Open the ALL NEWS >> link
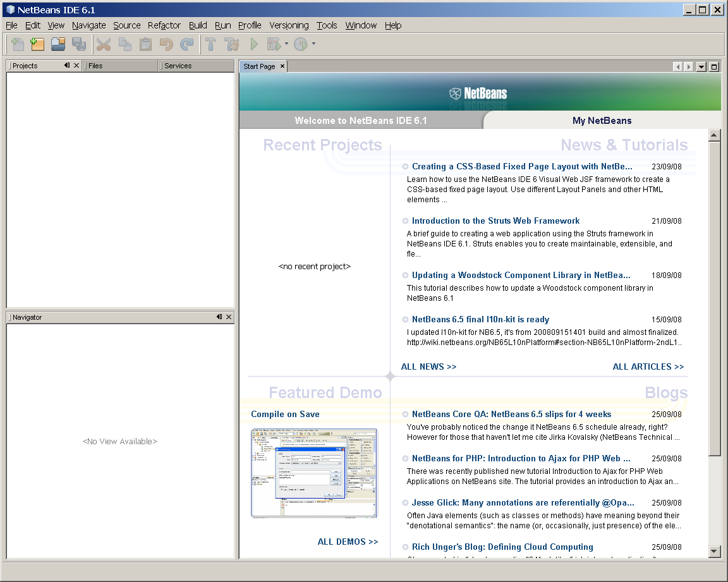Screen dimensions: 728x582 pos(428,367)
